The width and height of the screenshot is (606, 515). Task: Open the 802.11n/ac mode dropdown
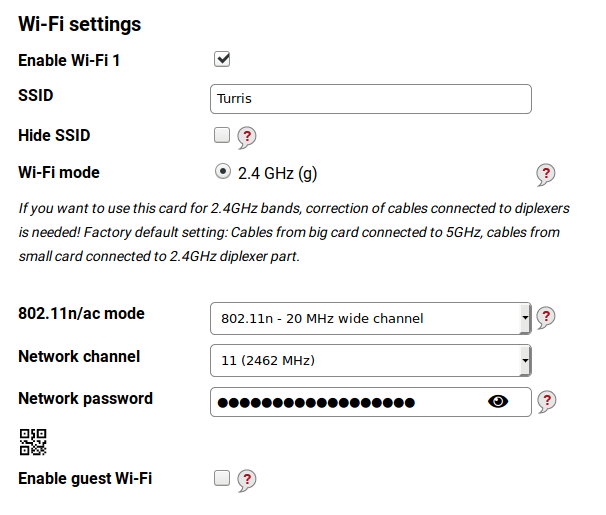371,318
